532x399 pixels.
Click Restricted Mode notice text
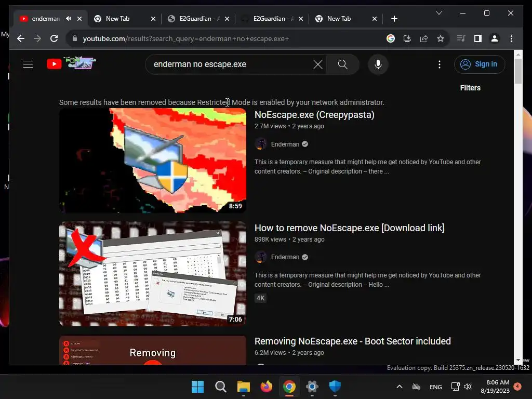[221, 102]
